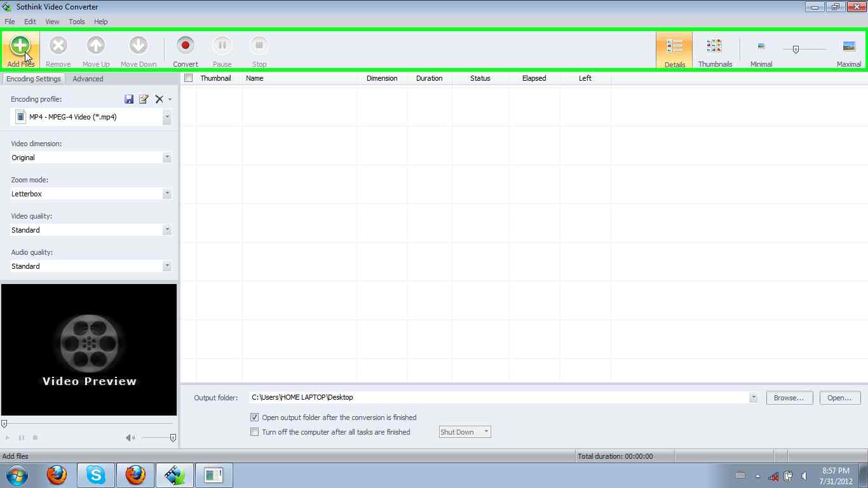The image size is (868, 488).
Task: Switch to Thumbnails view
Action: click(715, 50)
